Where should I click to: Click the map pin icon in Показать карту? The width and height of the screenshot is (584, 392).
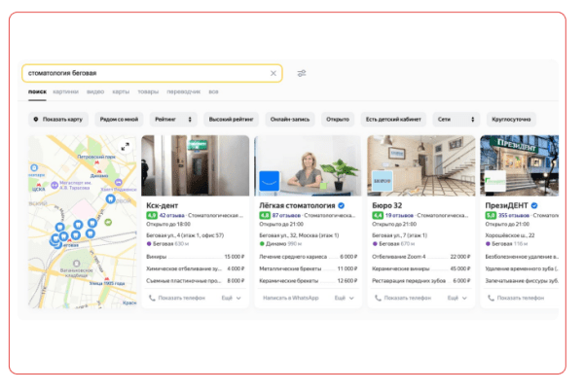[x=36, y=119]
